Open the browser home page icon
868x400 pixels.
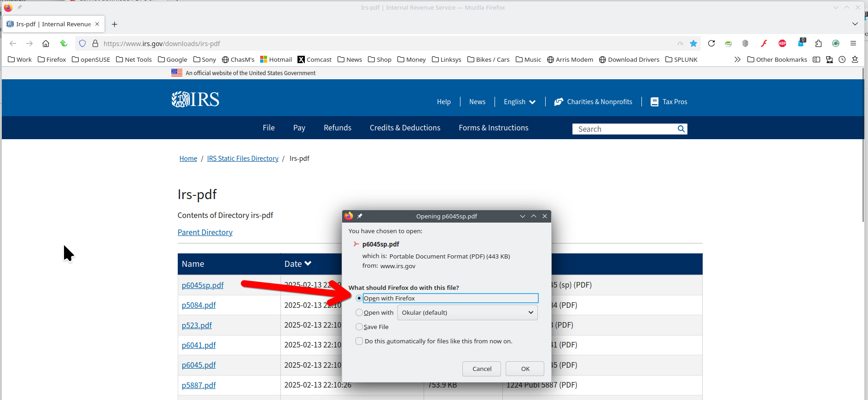coord(46,43)
